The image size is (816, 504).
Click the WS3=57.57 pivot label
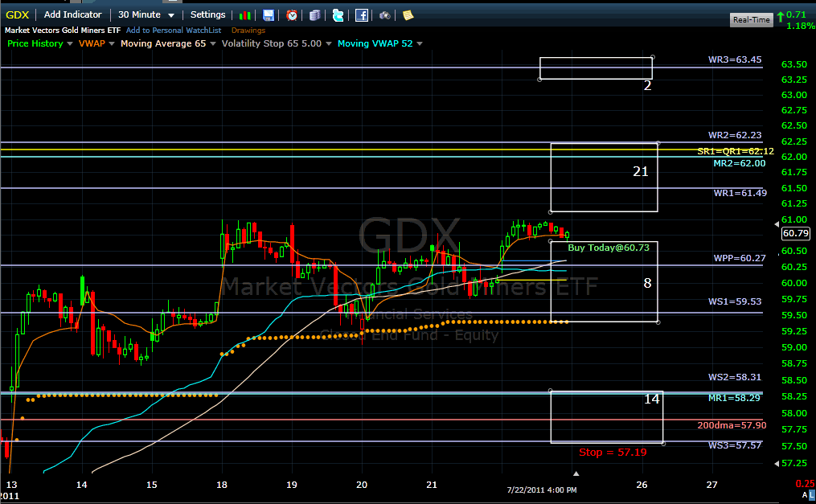(734, 445)
